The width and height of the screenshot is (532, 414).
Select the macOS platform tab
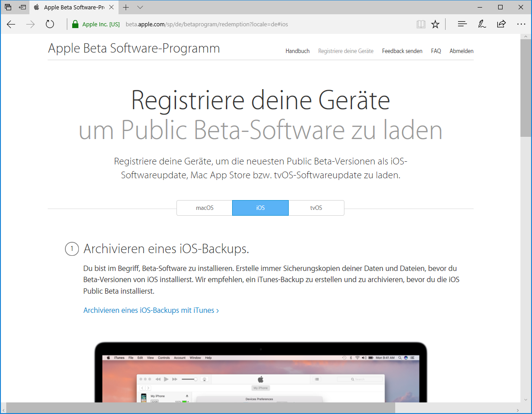[205, 208]
